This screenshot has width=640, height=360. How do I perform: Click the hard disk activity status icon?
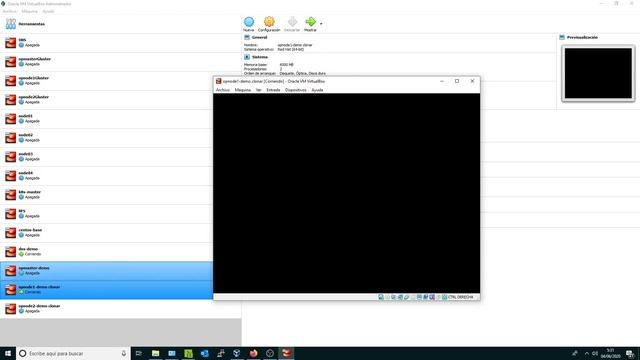coord(381,297)
